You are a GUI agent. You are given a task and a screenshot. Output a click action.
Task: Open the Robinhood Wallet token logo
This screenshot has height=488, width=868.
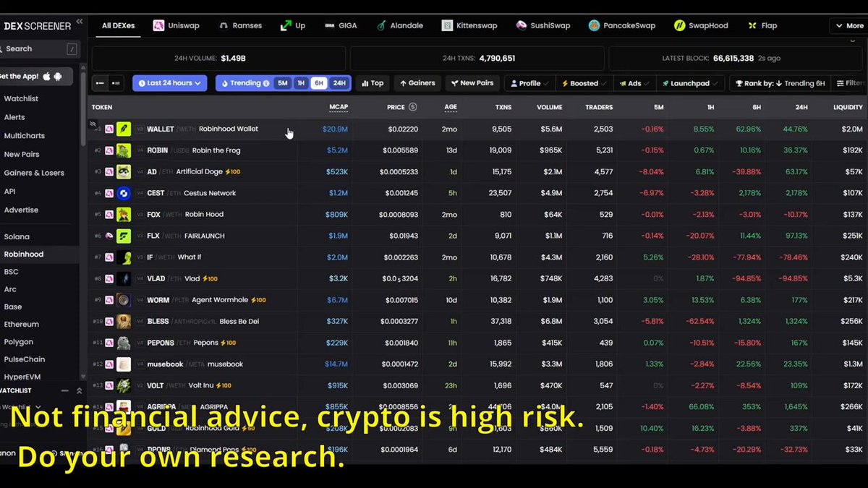124,129
